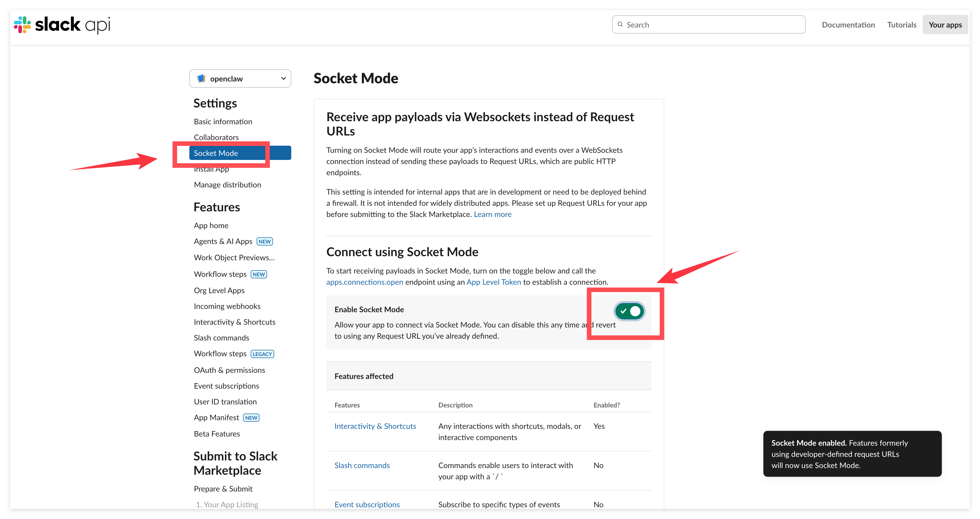Click NEW badge beside App Manifest

(x=251, y=418)
